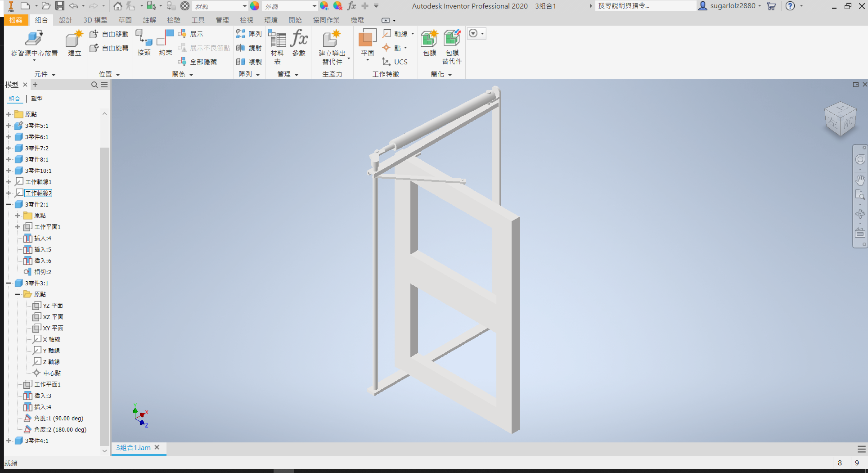This screenshot has height=473, width=868.
Task: Click the 軸線 work axis tool
Action: click(x=395, y=34)
